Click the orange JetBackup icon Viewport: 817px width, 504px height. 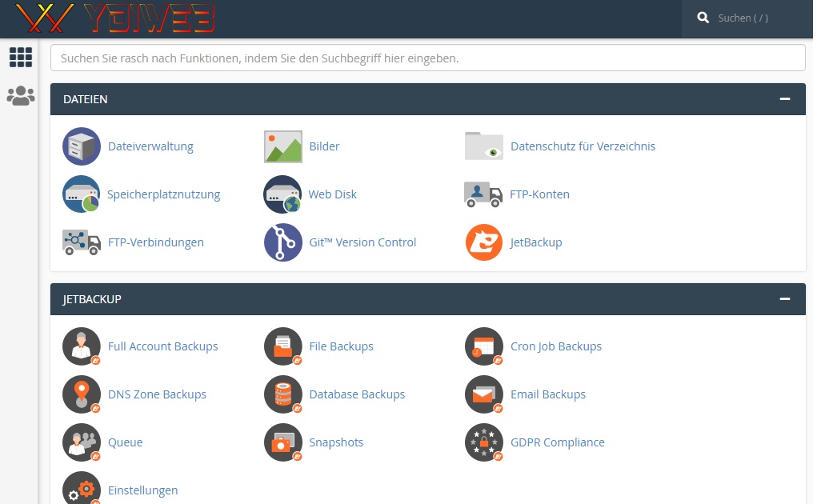[x=484, y=242]
